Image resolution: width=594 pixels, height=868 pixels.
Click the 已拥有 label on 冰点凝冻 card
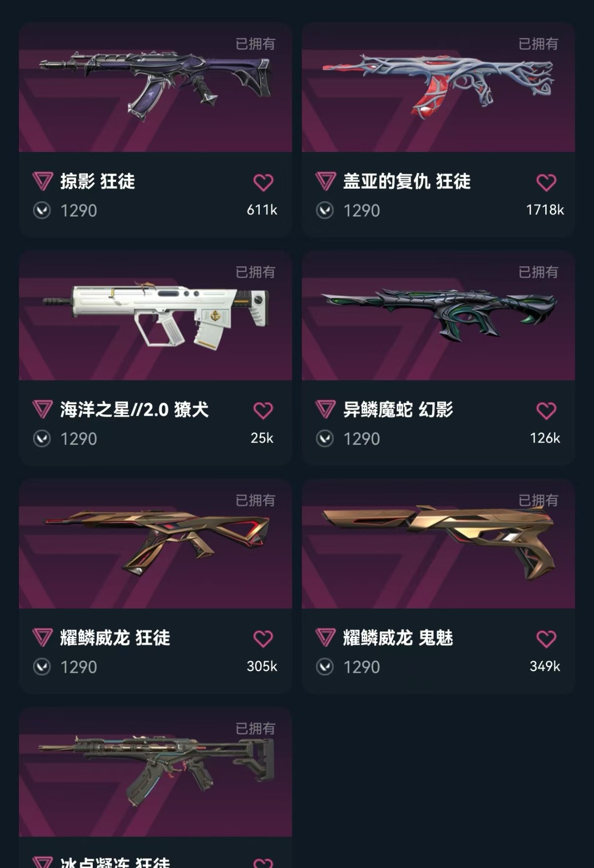coord(256,728)
